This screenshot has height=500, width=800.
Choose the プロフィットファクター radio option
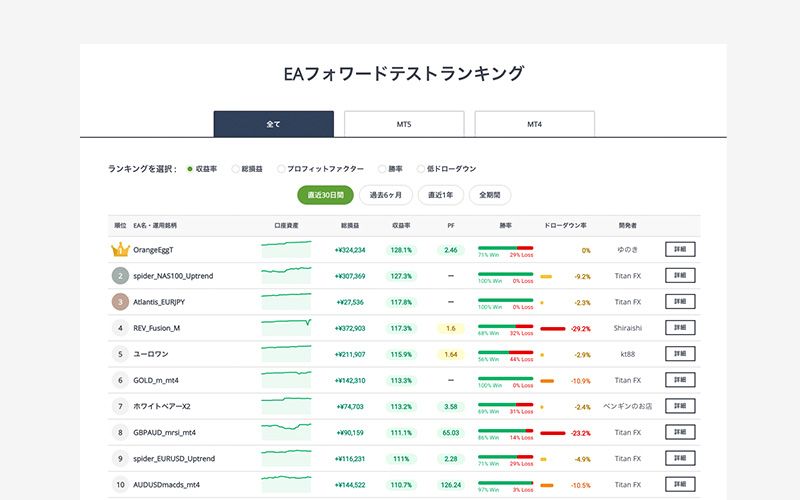tap(281, 169)
